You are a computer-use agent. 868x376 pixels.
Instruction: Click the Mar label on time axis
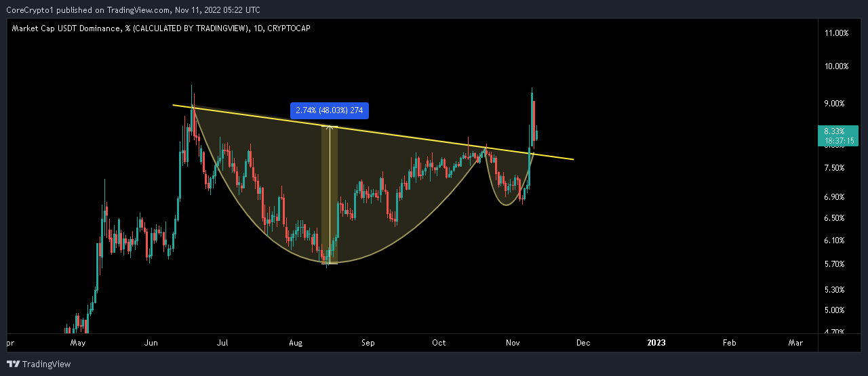click(795, 343)
